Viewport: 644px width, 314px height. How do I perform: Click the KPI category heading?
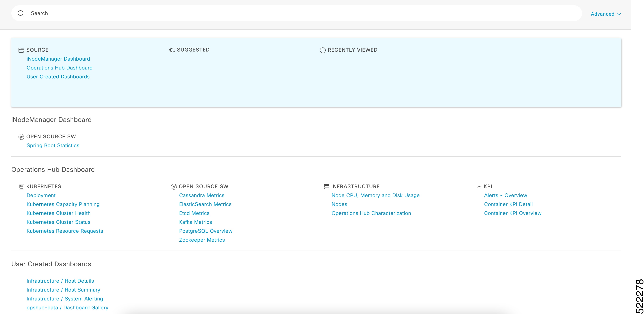488,187
